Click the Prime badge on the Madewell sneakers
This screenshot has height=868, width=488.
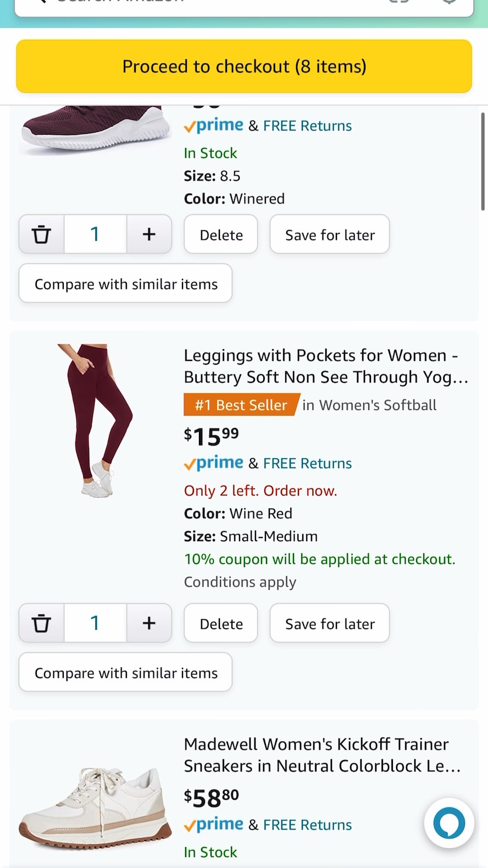point(213,825)
